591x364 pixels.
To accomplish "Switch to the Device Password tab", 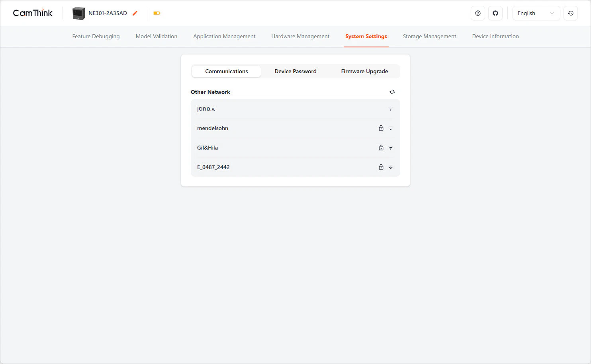I will point(295,71).
